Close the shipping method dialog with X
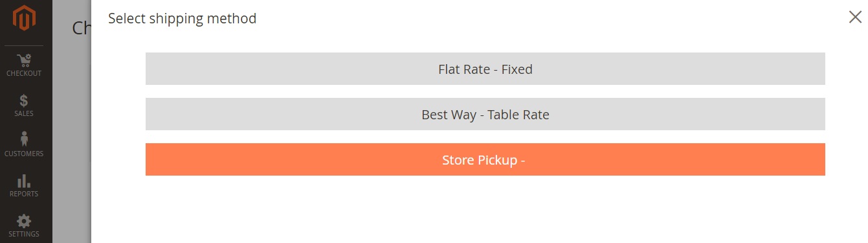The width and height of the screenshot is (868, 243). [x=855, y=17]
